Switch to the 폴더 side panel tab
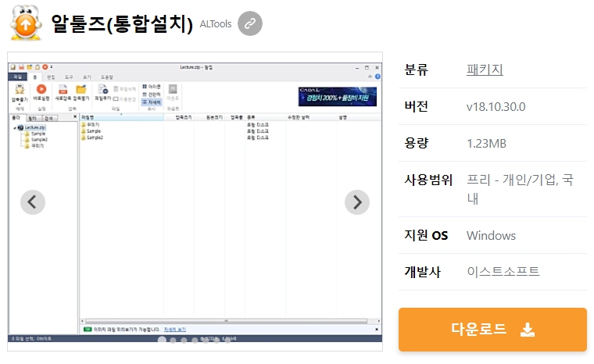 (16, 118)
